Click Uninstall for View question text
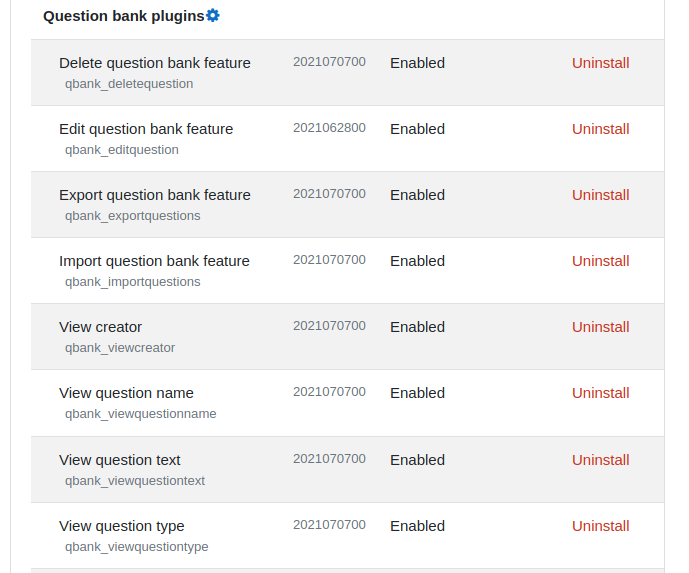Image resolution: width=689 pixels, height=573 pixels. tap(600, 460)
